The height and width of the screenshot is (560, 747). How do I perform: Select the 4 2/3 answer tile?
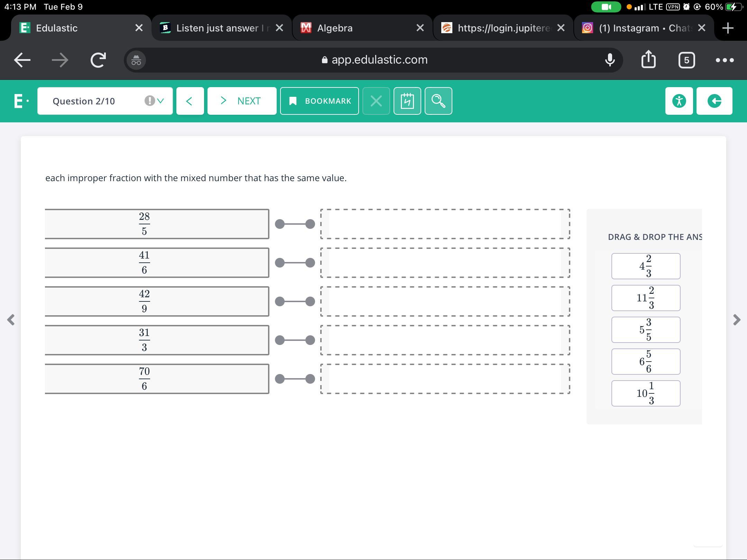(x=646, y=266)
